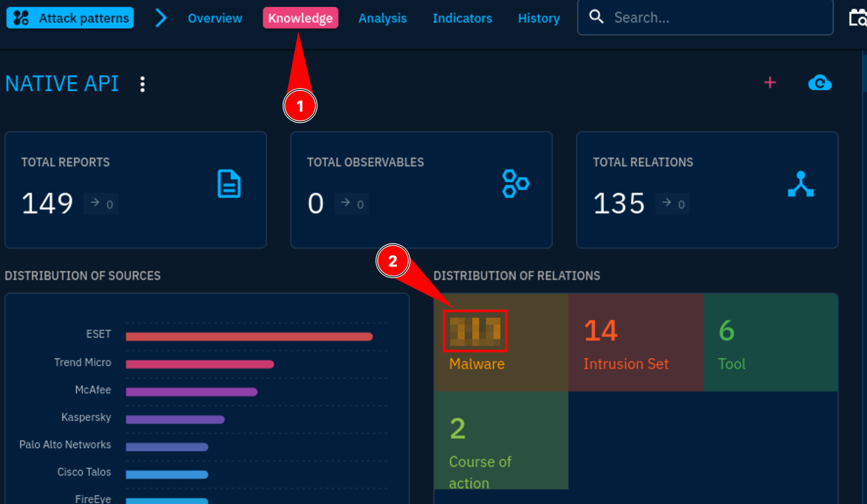View the History tab

point(539,18)
